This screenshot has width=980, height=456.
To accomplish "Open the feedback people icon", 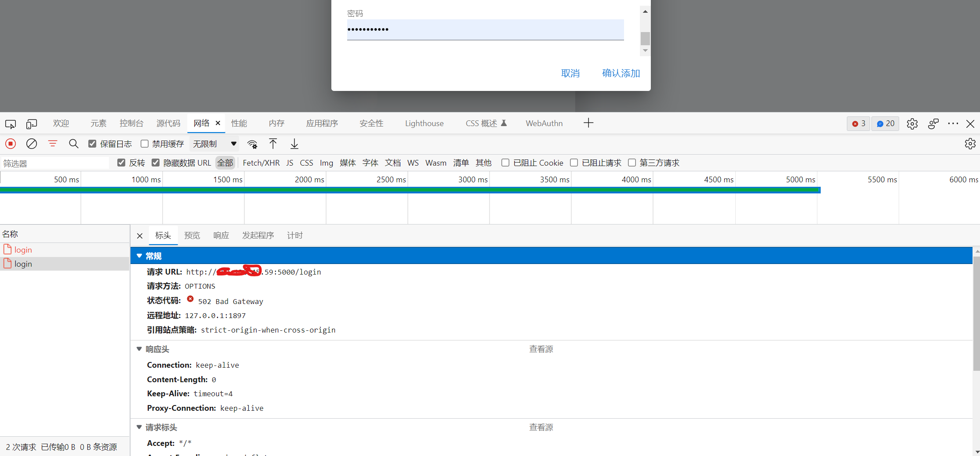I will tap(933, 124).
